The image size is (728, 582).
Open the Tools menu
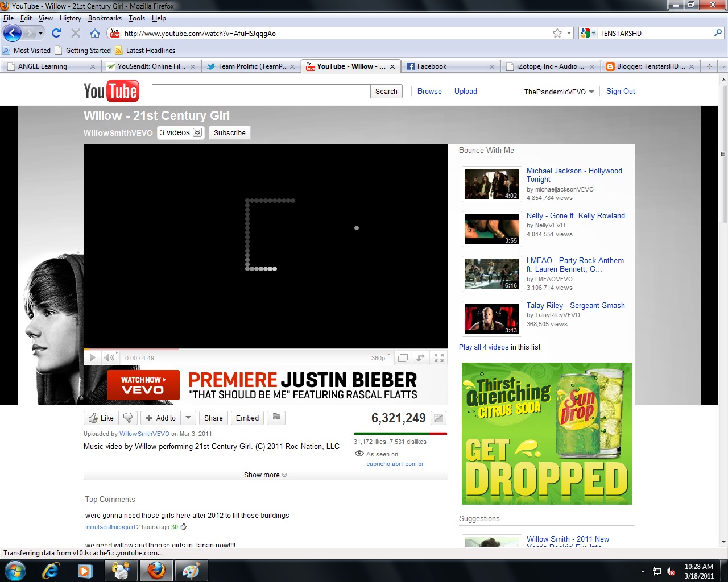coord(136,18)
